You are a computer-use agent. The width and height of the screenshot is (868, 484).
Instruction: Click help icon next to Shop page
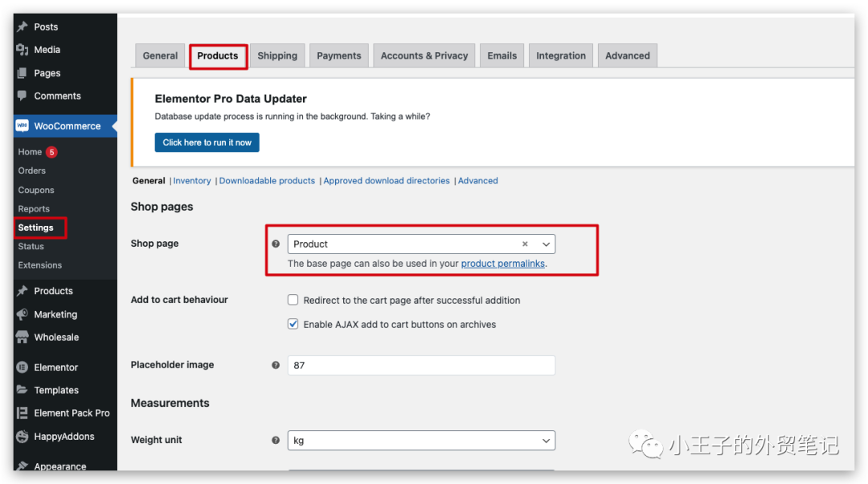click(x=276, y=244)
